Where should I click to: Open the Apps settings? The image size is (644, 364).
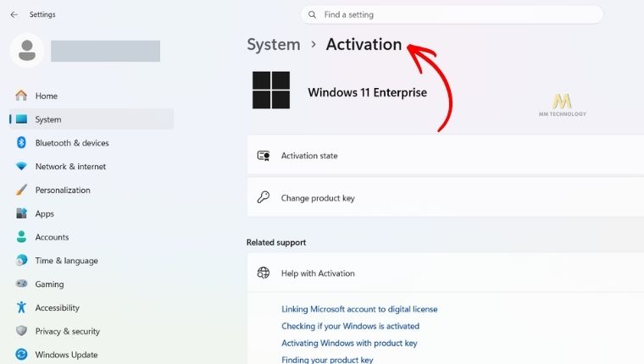[92, 213]
